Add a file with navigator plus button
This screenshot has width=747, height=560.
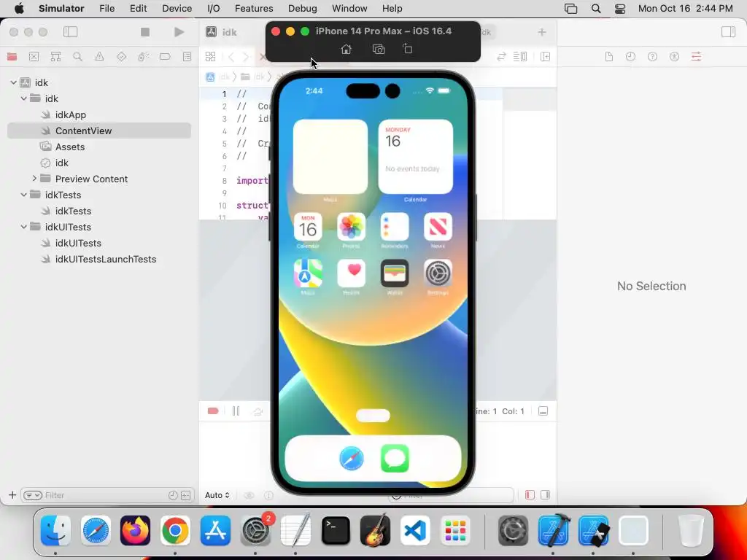click(x=12, y=495)
